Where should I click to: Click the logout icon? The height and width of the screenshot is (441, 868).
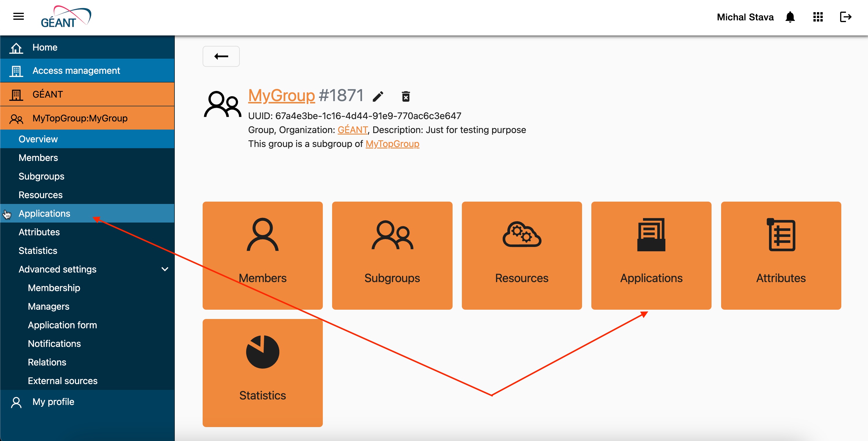click(x=845, y=17)
